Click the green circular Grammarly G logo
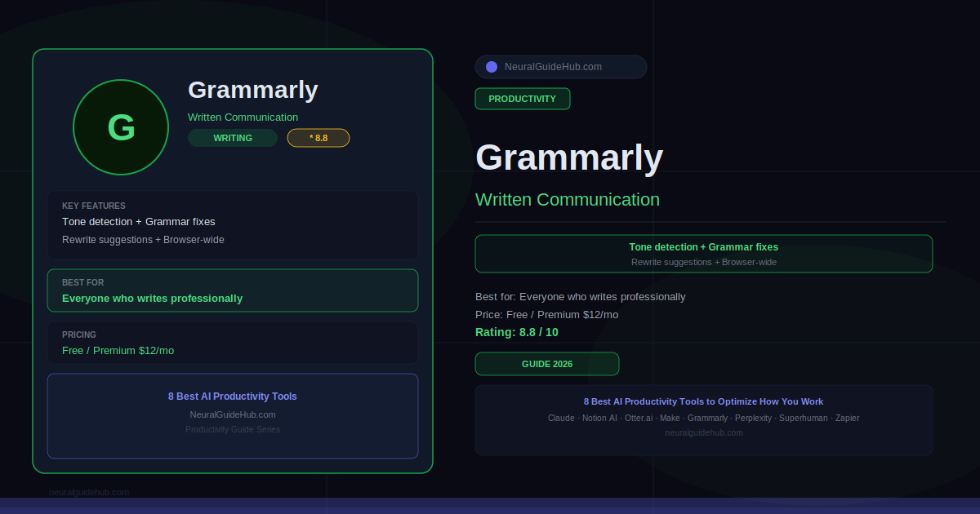 (121, 127)
